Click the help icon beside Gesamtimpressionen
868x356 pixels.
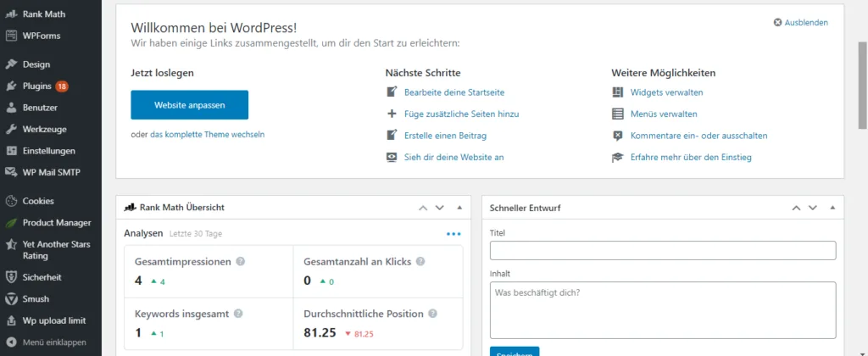[240, 262]
